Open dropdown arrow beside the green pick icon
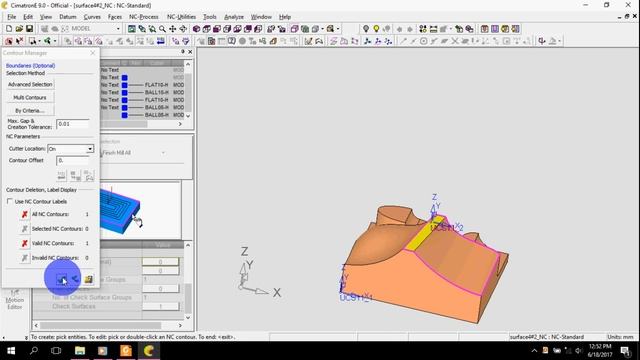The width and height of the screenshot is (640, 360). (x=55, y=41)
